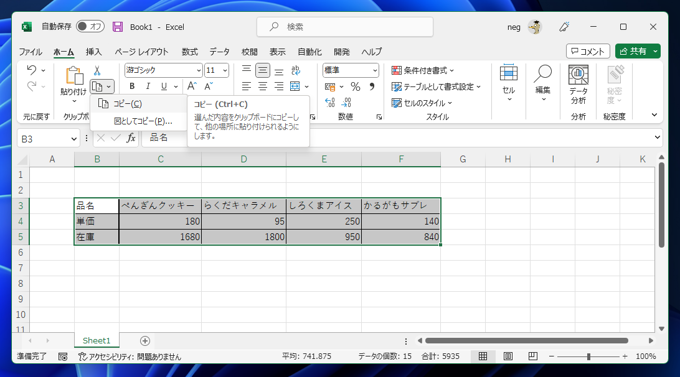The image size is (680, 377).
Task: Click the Copy icon button in ribbon
Action: [98, 87]
